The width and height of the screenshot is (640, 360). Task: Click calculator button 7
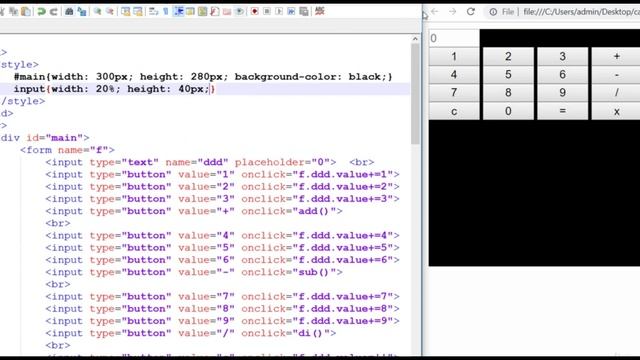pos(454,93)
